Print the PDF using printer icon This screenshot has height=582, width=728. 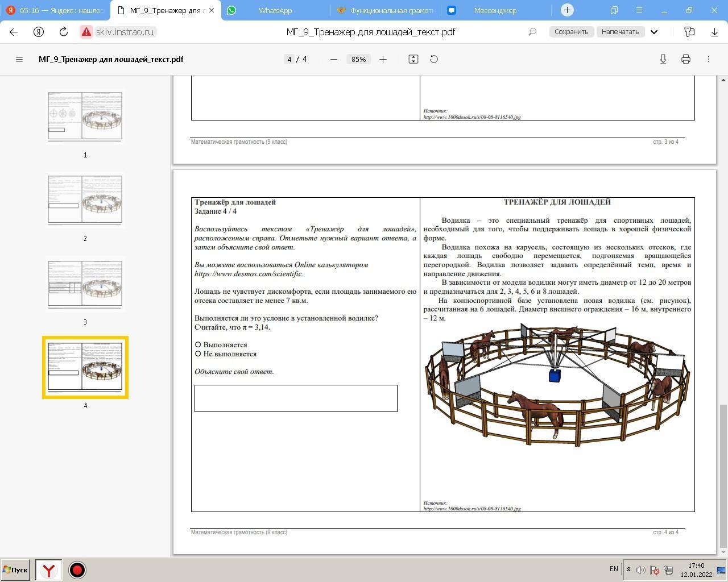686,59
